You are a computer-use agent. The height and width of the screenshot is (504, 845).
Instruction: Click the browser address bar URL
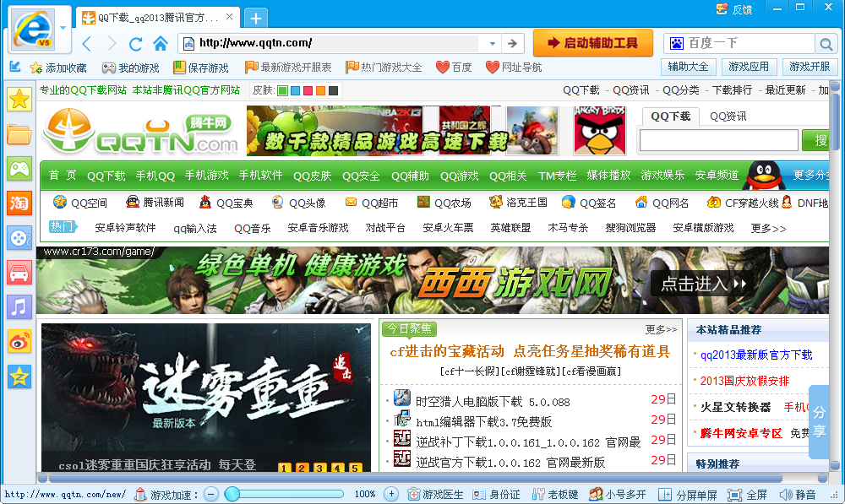click(338, 43)
